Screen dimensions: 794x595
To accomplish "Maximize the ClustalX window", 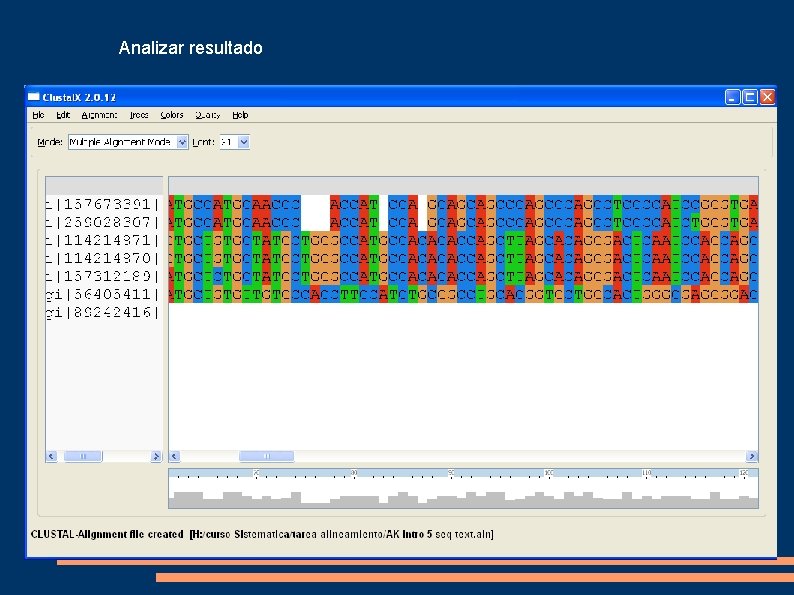I will (x=749, y=97).
